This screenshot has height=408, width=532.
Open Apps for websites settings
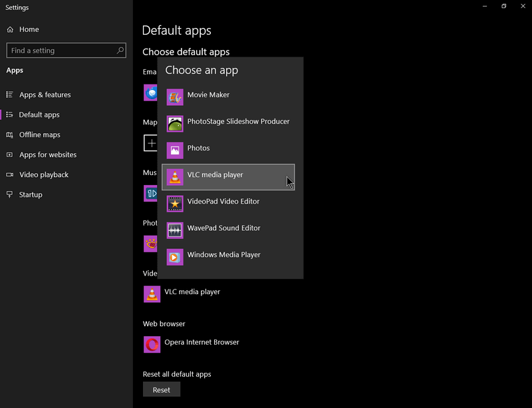[x=66, y=154]
